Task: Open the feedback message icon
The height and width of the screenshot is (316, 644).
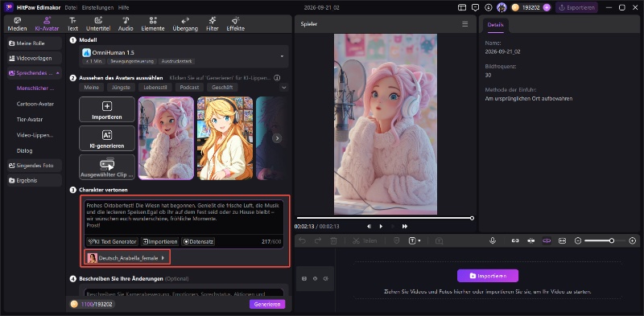Action: pyautogui.click(x=475, y=7)
